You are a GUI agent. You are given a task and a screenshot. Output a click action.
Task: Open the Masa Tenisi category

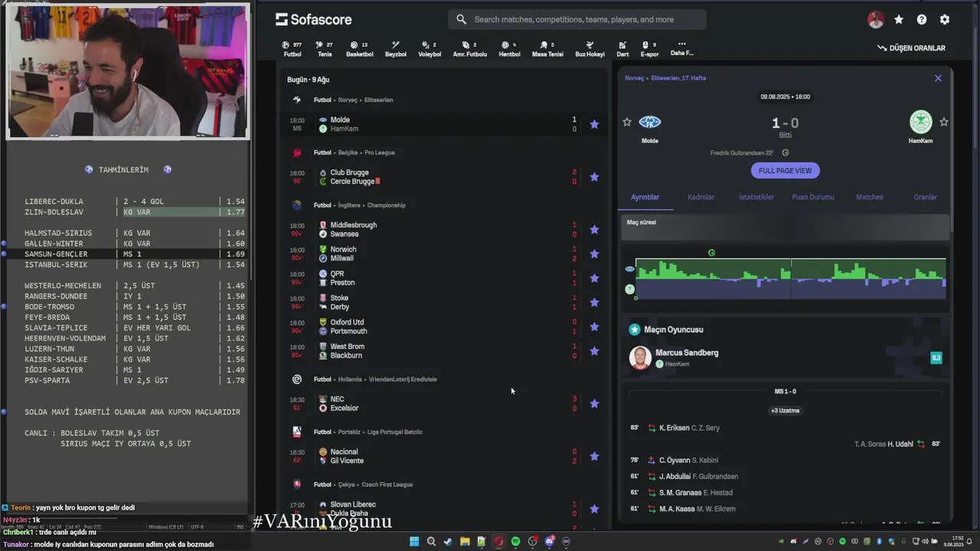point(547,49)
